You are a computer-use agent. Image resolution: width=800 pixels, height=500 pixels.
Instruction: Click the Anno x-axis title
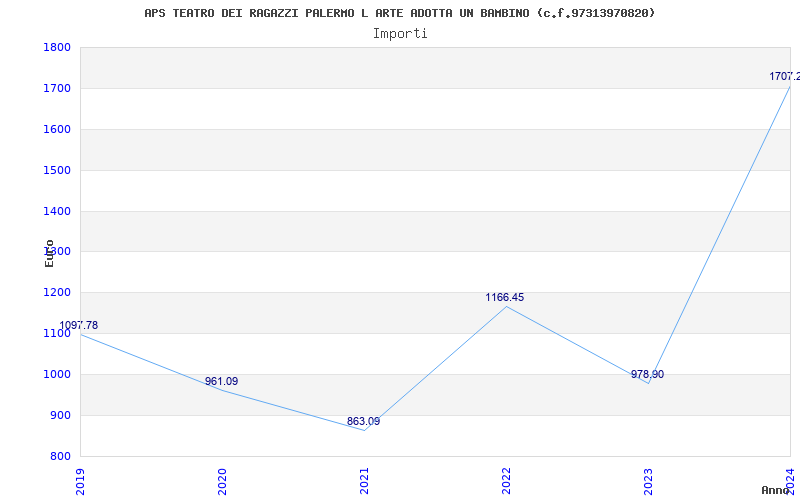coord(776,490)
